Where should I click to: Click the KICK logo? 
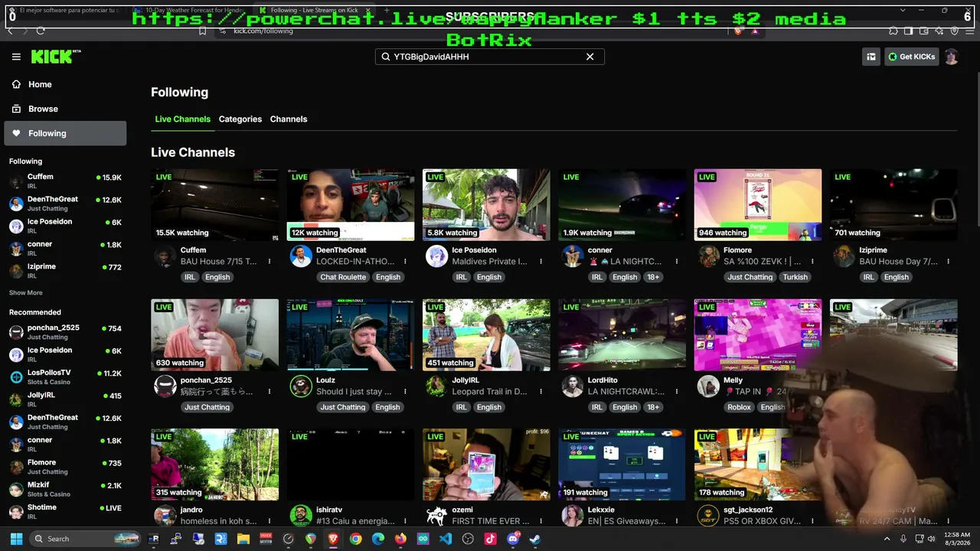(55, 57)
